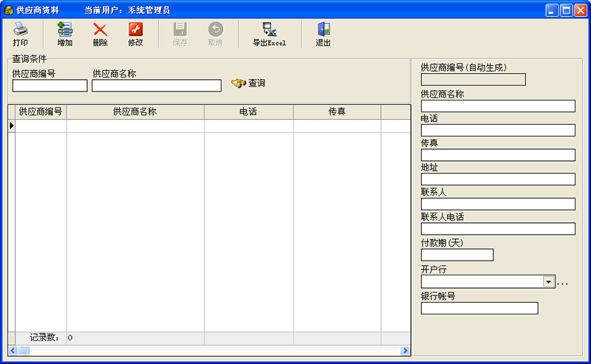This screenshot has height=364, width=591.
Task: Click the horizontal scrollbar thumb
Action: click(x=24, y=351)
